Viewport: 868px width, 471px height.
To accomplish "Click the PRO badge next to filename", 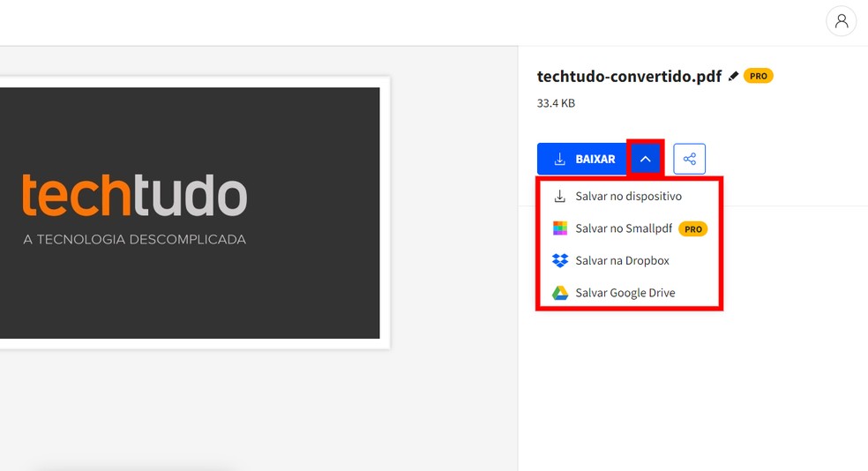I will (x=758, y=76).
